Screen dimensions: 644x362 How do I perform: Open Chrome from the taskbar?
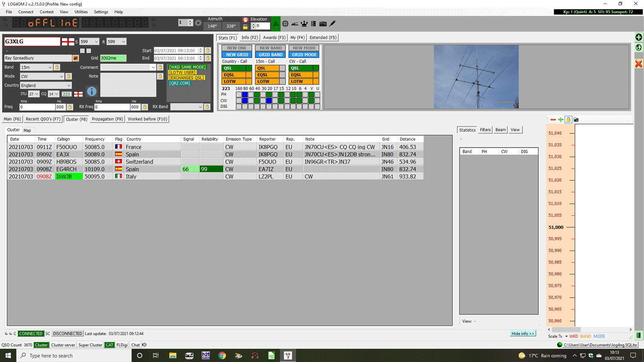(222, 356)
